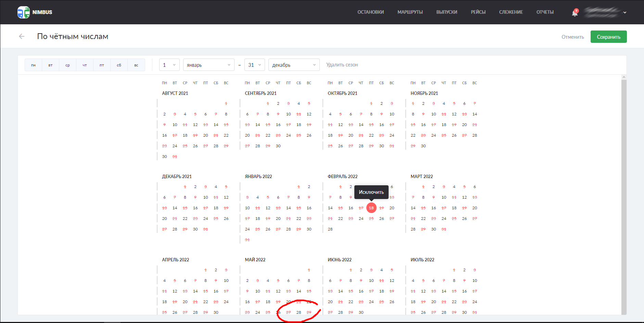Toggle the пн weekday button
The height and width of the screenshot is (323, 644).
coord(33,65)
